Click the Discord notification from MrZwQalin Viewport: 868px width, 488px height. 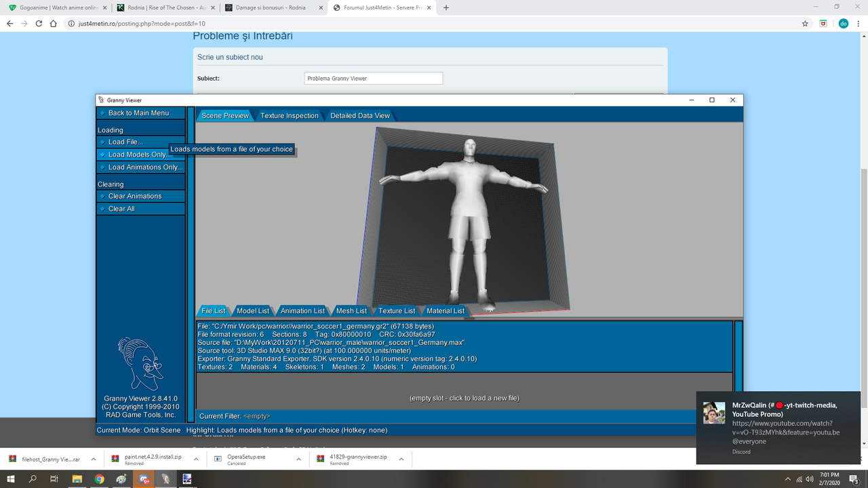(x=778, y=428)
